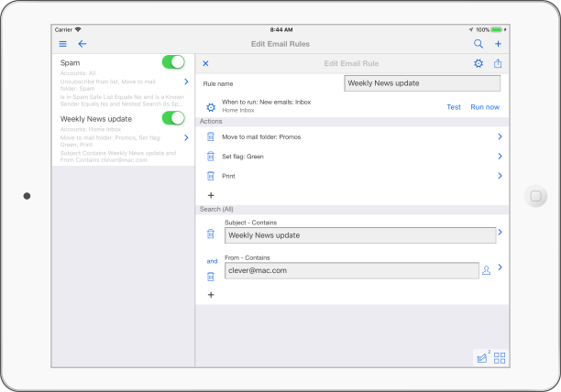Click 'Move to mail folder: Promos' text

point(261,136)
